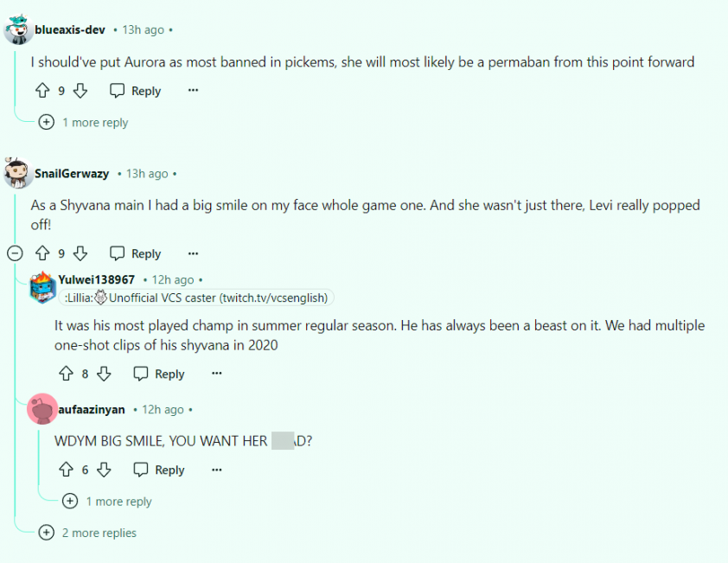Open more options on blueaxis-dev's comment

tap(193, 91)
